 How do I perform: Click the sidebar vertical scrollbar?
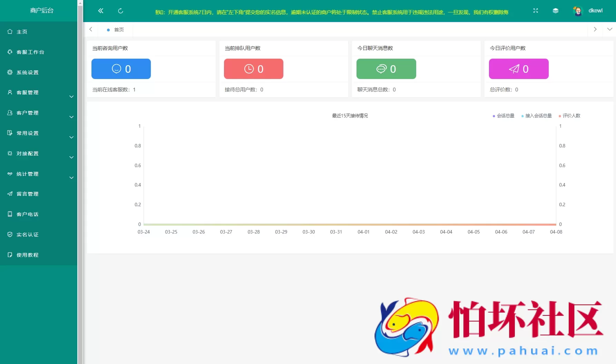80,173
